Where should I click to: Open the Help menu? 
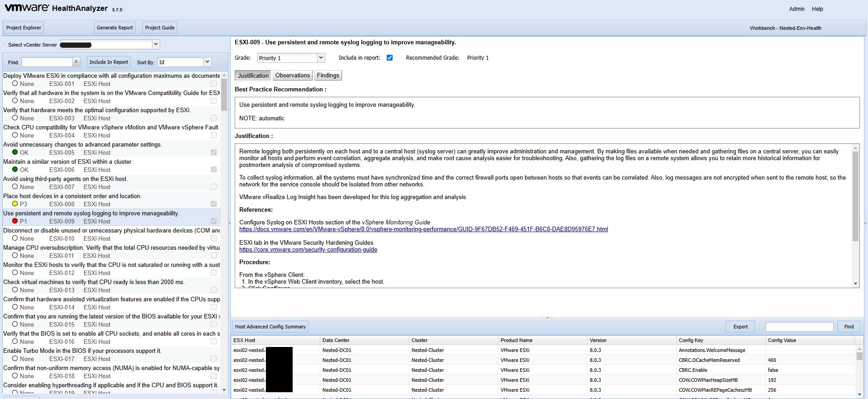817,9
